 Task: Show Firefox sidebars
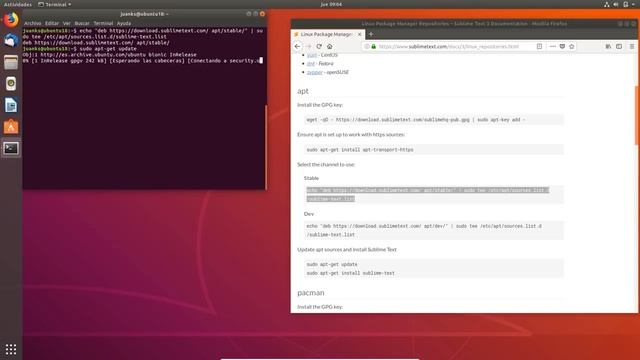point(619,47)
